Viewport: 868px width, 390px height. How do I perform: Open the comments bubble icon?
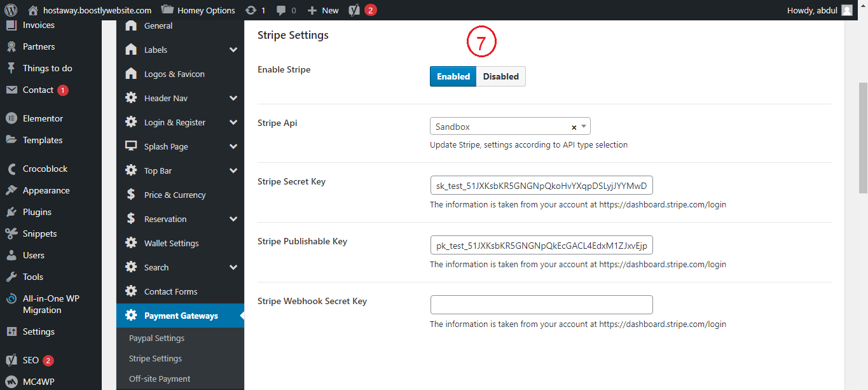pyautogui.click(x=282, y=10)
